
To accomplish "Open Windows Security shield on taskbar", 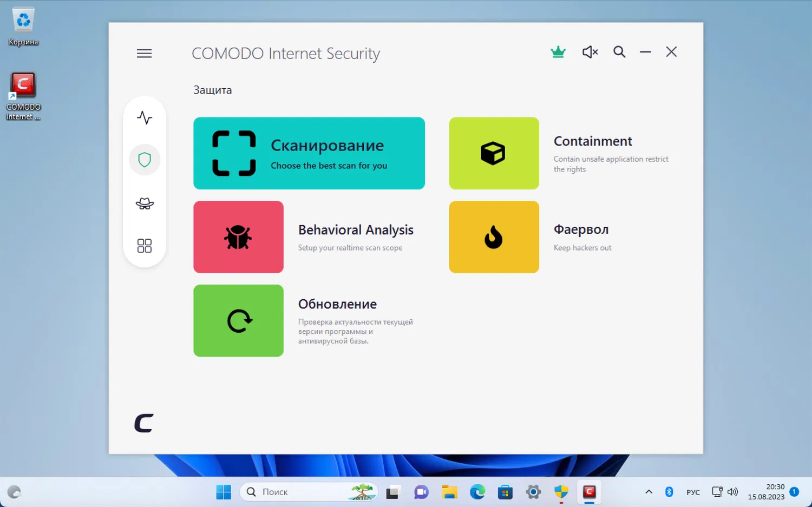I will point(561,492).
